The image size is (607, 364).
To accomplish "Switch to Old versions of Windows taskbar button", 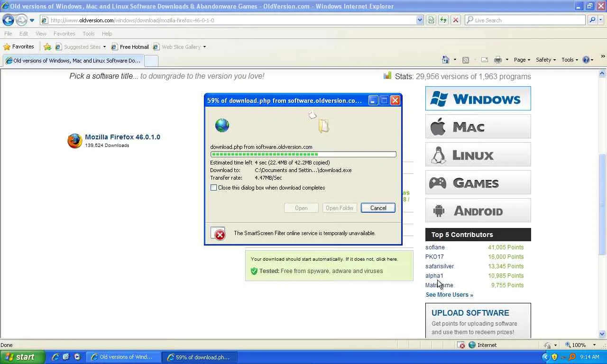I will point(124,357).
